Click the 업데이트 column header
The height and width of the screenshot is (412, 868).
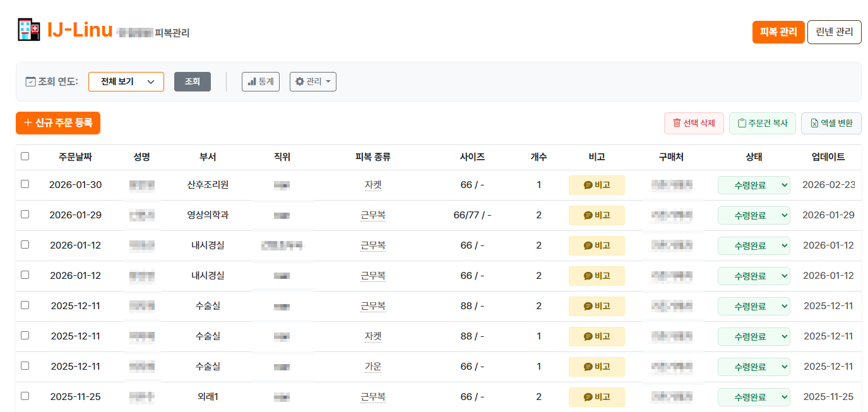coord(828,157)
